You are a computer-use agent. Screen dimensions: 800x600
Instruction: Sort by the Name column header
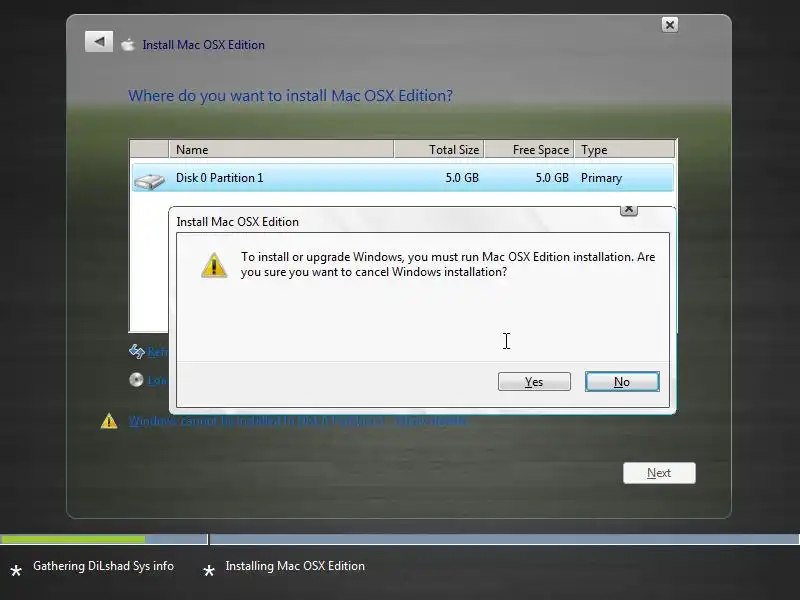click(x=281, y=149)
